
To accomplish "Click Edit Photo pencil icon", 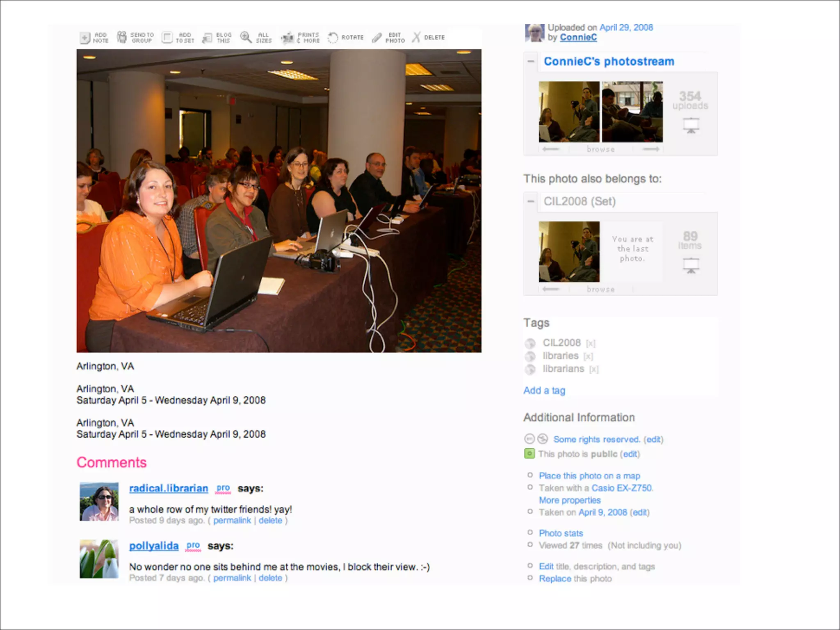I will pyautogui.click(x=377, y=38).
